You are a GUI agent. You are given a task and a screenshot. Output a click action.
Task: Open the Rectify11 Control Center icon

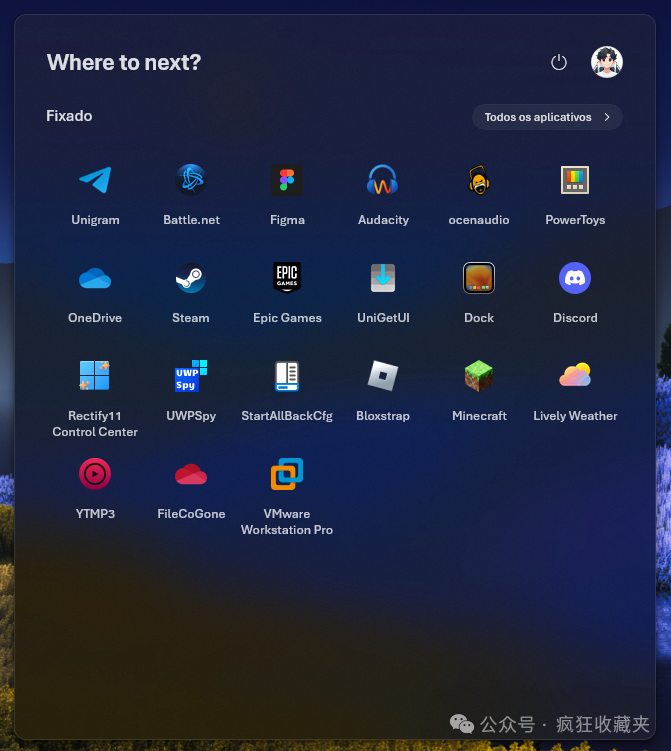click(95, 376)
